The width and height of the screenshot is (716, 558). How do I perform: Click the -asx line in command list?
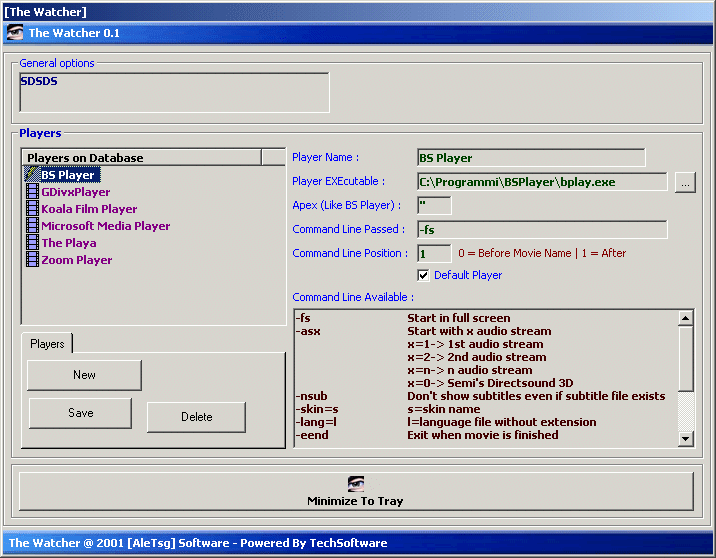point(423,331)
